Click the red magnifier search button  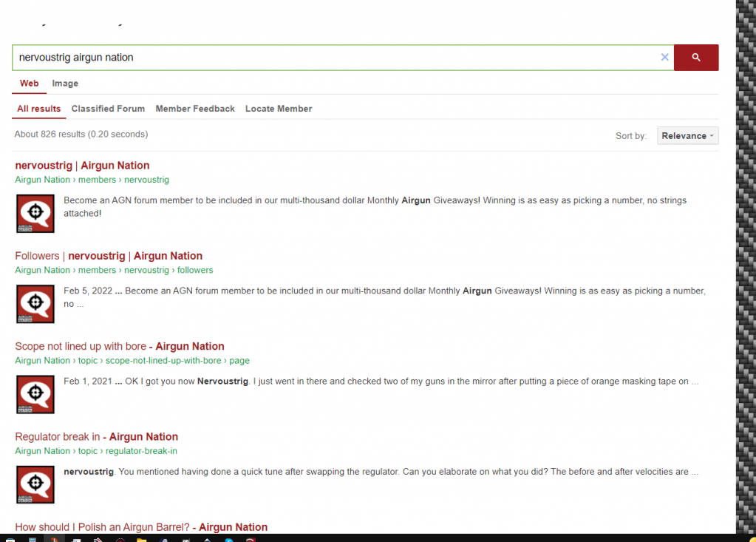[695, 58]
